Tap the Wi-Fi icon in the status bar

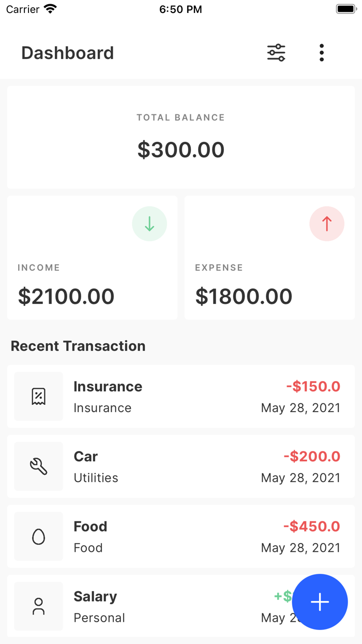coord(51,8)
